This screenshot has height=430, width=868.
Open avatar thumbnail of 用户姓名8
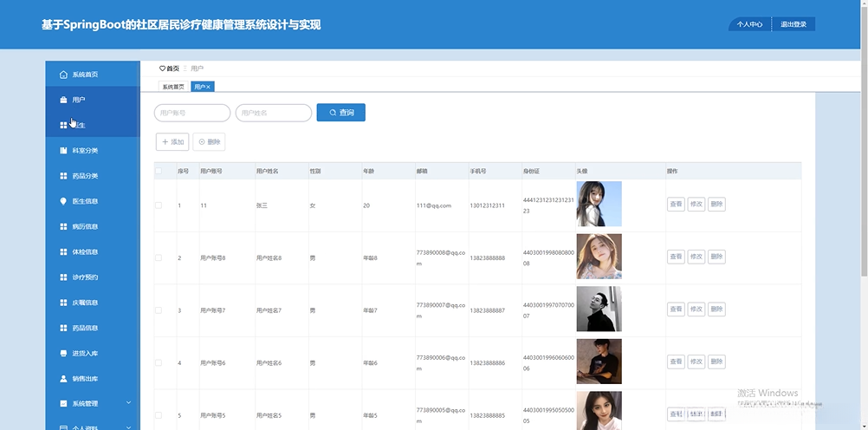599,257
